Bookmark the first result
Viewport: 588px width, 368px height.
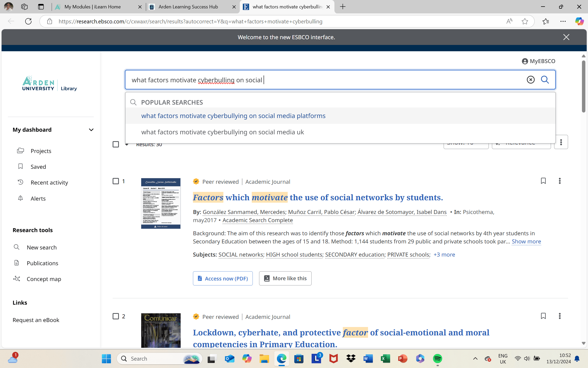coord(543,181)
